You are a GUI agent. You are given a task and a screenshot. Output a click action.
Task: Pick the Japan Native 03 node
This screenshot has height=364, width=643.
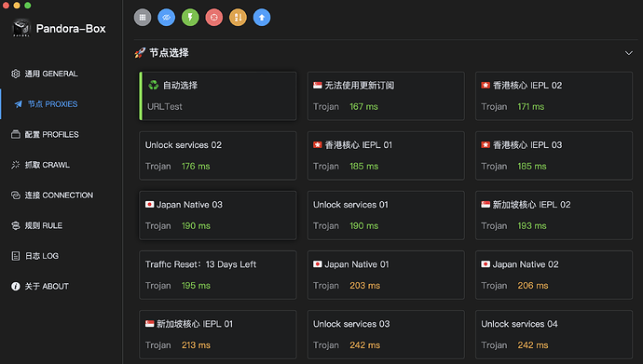[218, 215]
